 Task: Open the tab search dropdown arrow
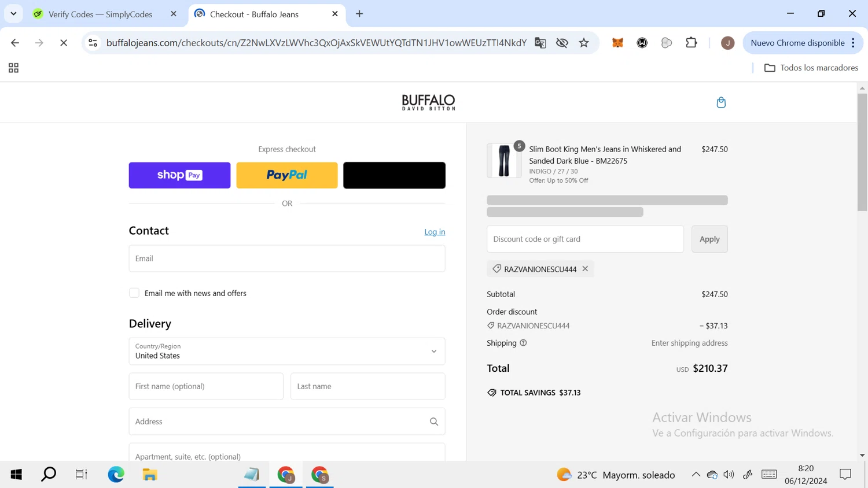(13, 14)
